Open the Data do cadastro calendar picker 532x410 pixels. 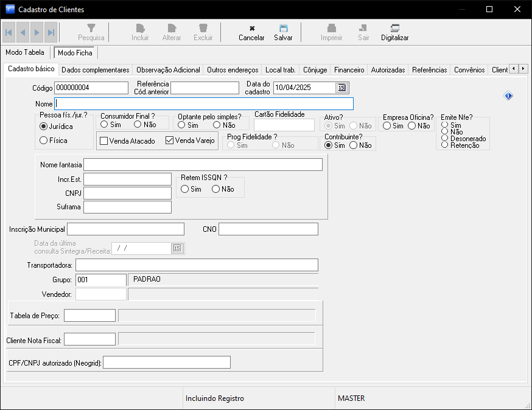(341, 88)
